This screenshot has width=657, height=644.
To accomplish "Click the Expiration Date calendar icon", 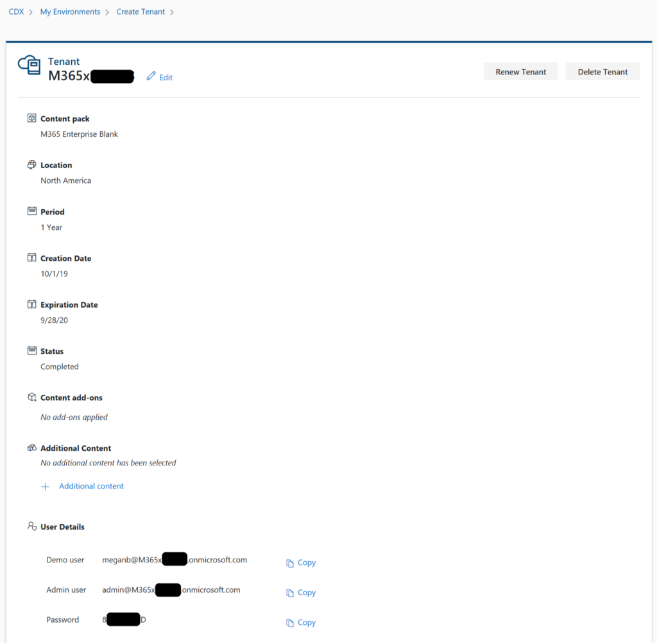I will pos(32,304).
